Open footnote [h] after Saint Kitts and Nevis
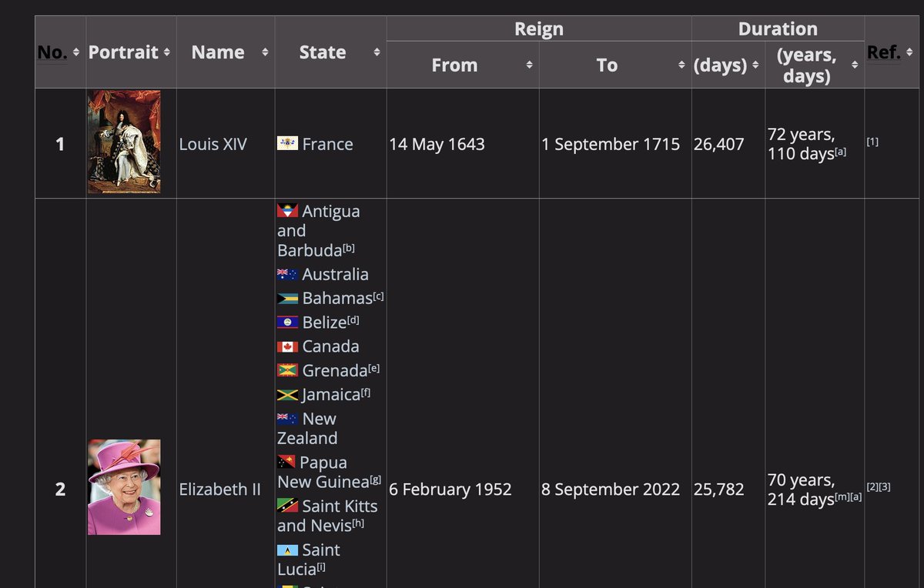Viewport: 924px width, 588px height. (359, 523)
